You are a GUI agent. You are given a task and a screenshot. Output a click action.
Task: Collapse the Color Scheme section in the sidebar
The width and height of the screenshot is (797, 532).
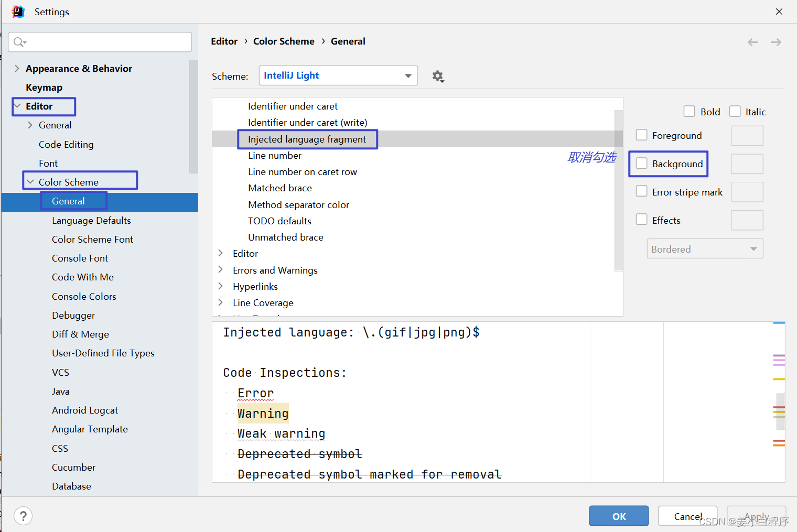30,181
